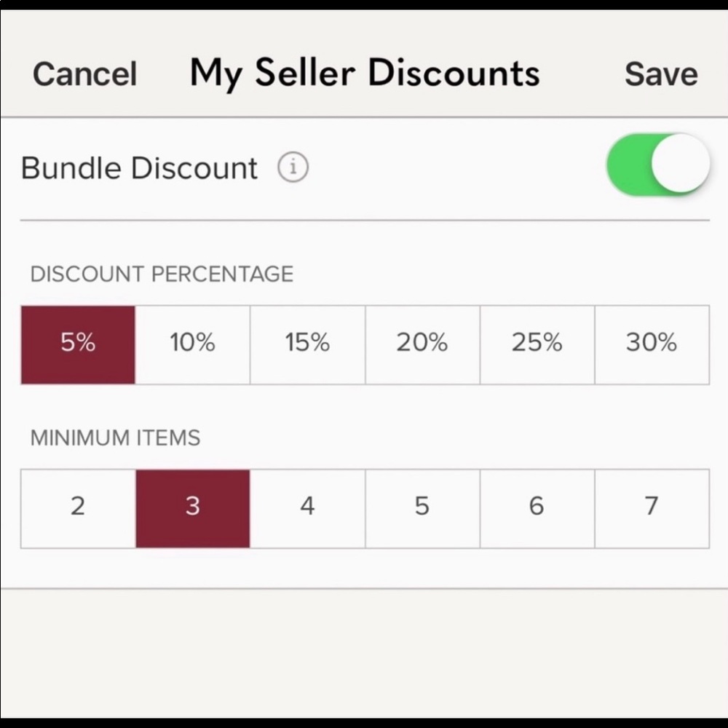The height and width of the screenshot is (728, 728).
Task: Save the seller discount settings
Action: point(660,74)
